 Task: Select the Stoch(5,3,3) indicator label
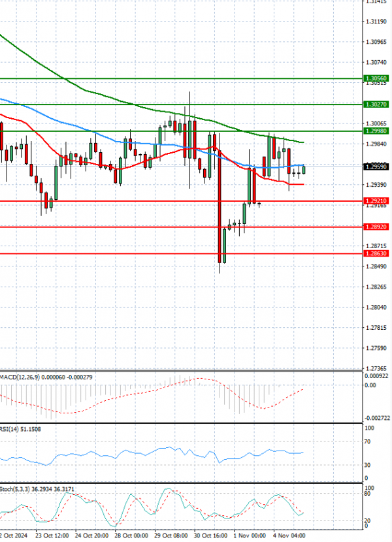click(x=14, y=487)
